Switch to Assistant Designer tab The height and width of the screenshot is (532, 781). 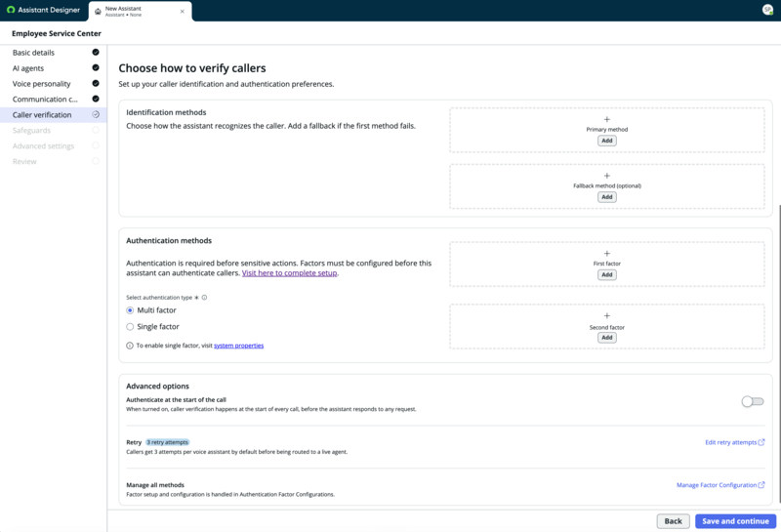tap(43, 10)
